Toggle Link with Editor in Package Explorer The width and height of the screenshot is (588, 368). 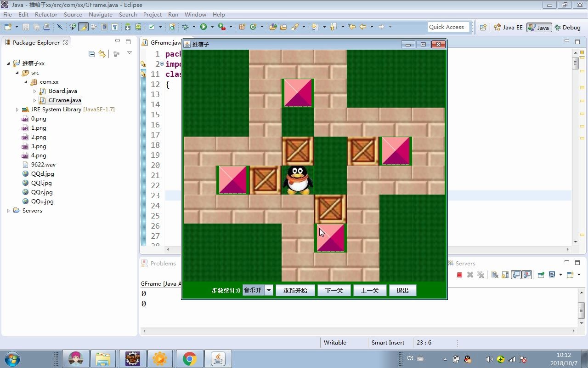[x=102, y=54]
